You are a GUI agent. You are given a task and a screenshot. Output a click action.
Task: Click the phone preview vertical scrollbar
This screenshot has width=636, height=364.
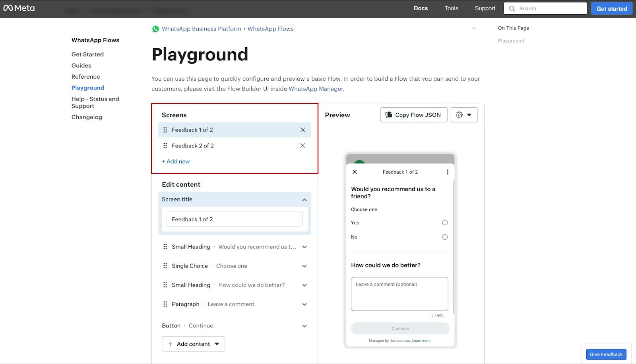[x=453, y=246]
